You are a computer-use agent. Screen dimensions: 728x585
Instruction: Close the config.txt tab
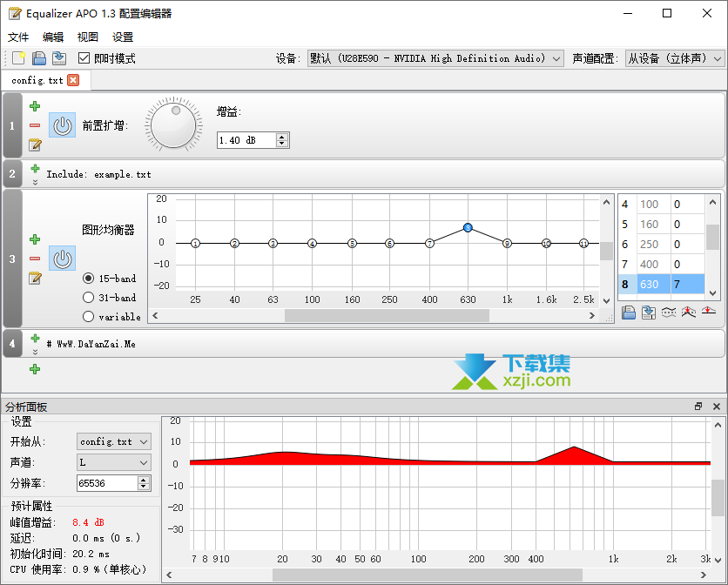[x=73, y=80]
